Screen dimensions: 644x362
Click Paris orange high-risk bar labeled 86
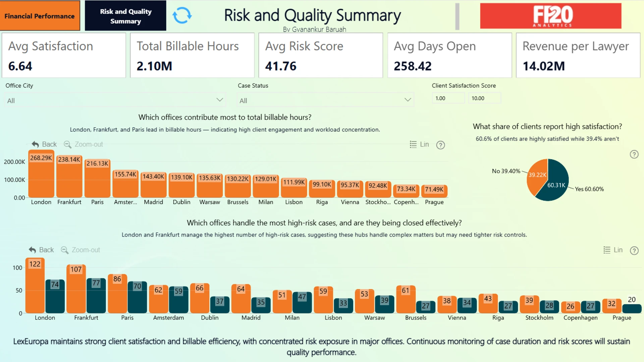pyautogui.click(x=117, y=294)
